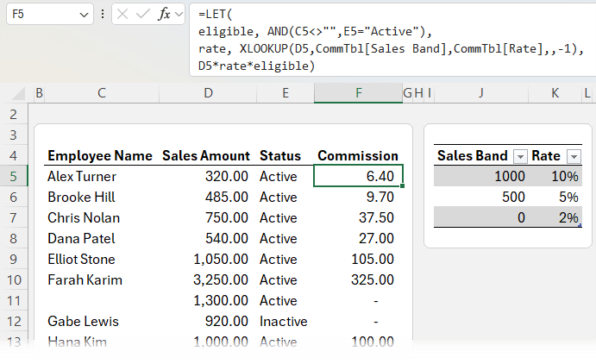Screen dimensions: 596x364
Task: Click the 5% rate cell
Action: pos(555,197)
